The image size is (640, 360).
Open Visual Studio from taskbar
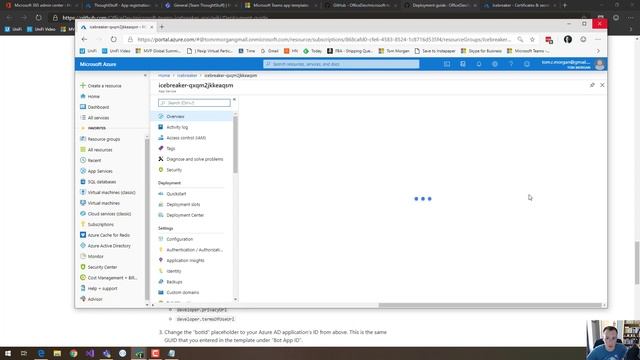(x=90, y=353)
